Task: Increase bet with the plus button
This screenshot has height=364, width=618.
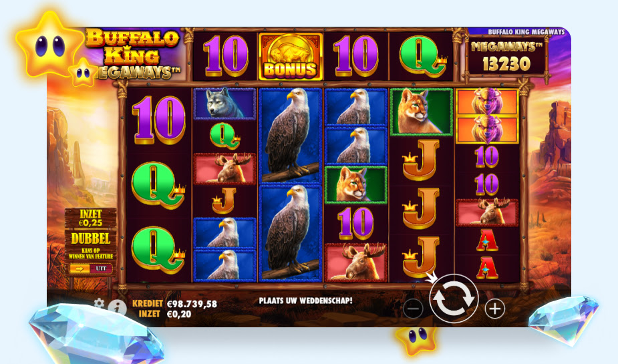Action: pyautogui.click(x=495, y=309)
